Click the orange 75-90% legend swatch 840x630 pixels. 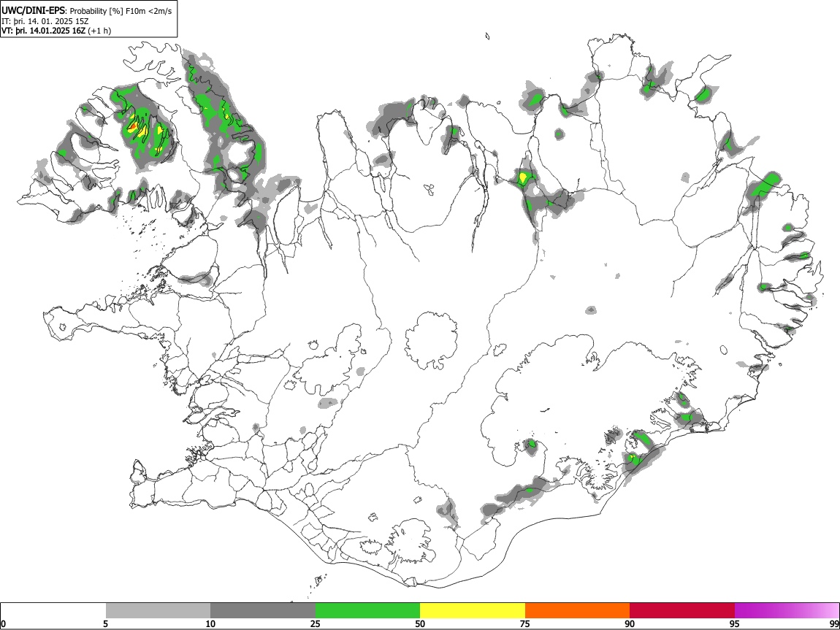click(x=577, y=611)
